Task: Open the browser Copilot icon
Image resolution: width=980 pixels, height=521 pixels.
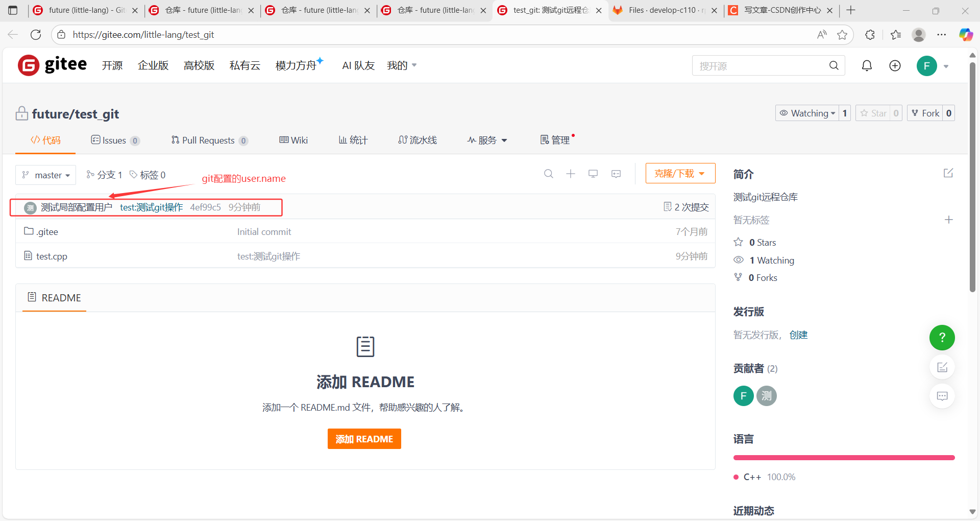Action: point(966,35)
